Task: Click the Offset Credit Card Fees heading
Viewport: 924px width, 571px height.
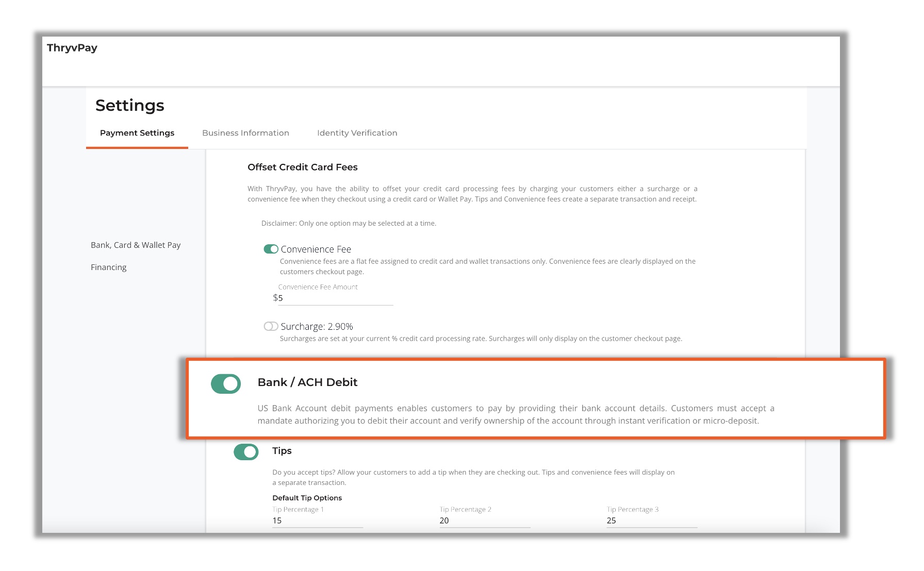Action: tap(303, 167)
